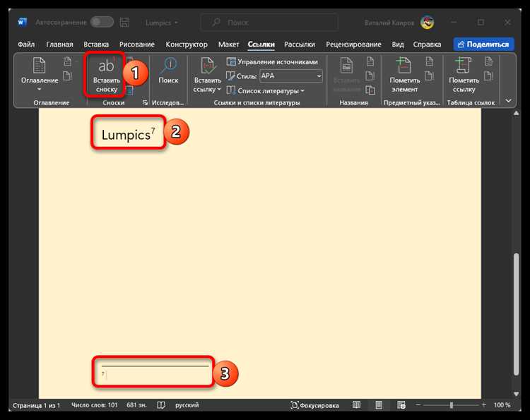Open the Lumpics document name dropdown

pyautogui.click(x=162, y=23)
